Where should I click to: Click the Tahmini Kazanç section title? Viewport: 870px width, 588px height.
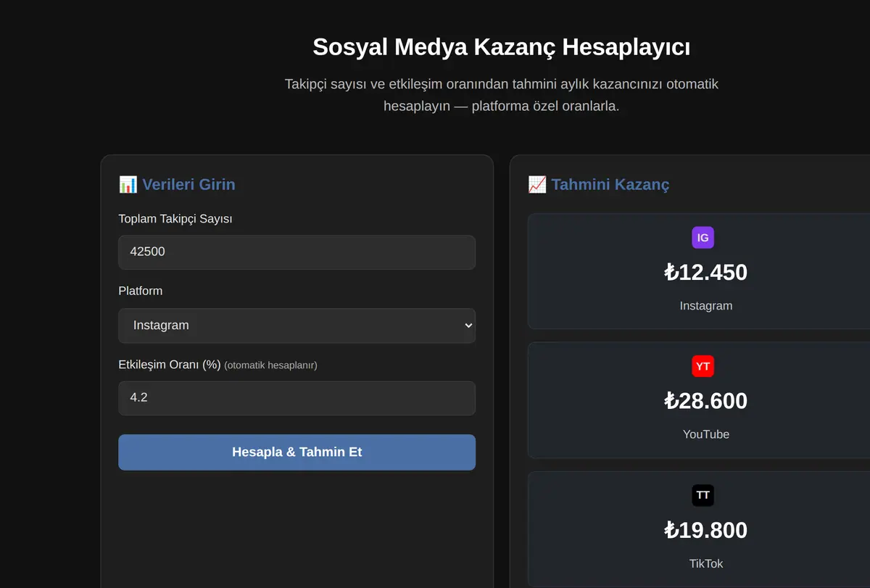tap(610, 184)
